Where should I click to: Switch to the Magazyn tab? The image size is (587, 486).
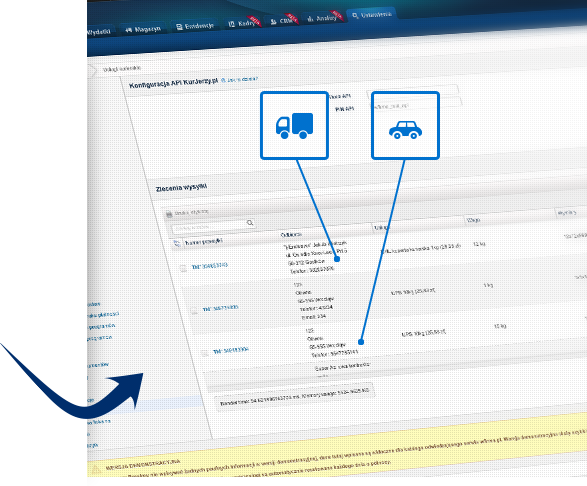tap(143, 29)
